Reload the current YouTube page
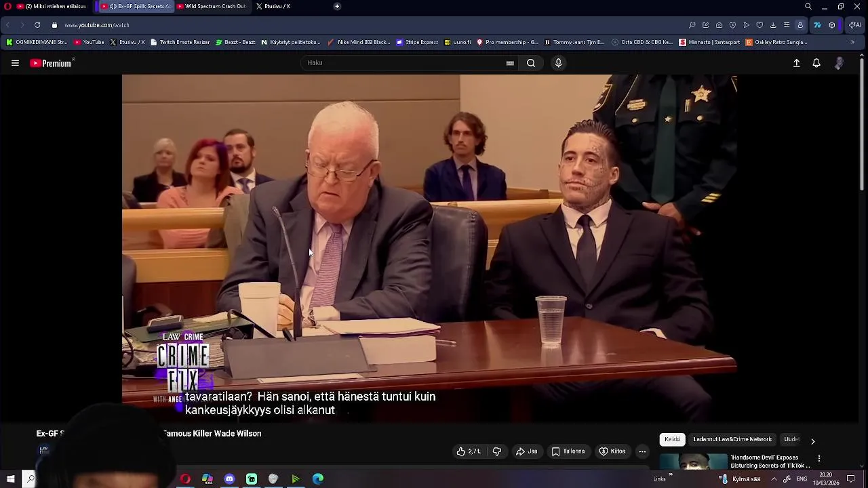 tap(37, 25)
